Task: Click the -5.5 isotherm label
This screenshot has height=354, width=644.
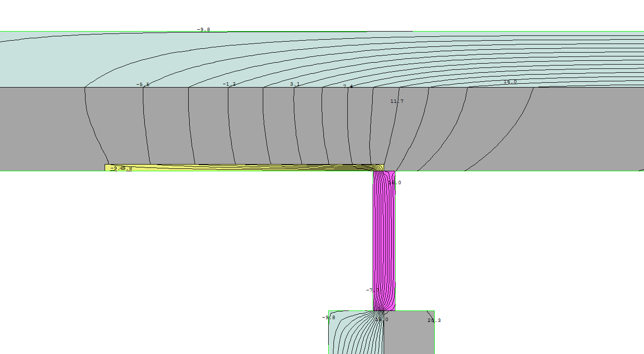Action: 142,85
